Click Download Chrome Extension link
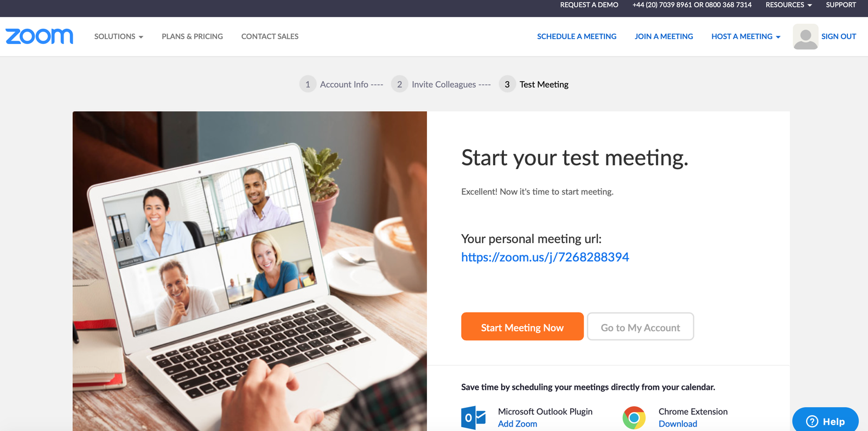The width and height of the screenshot is (868, 431). pyautogui.click(x=678, y=424)
